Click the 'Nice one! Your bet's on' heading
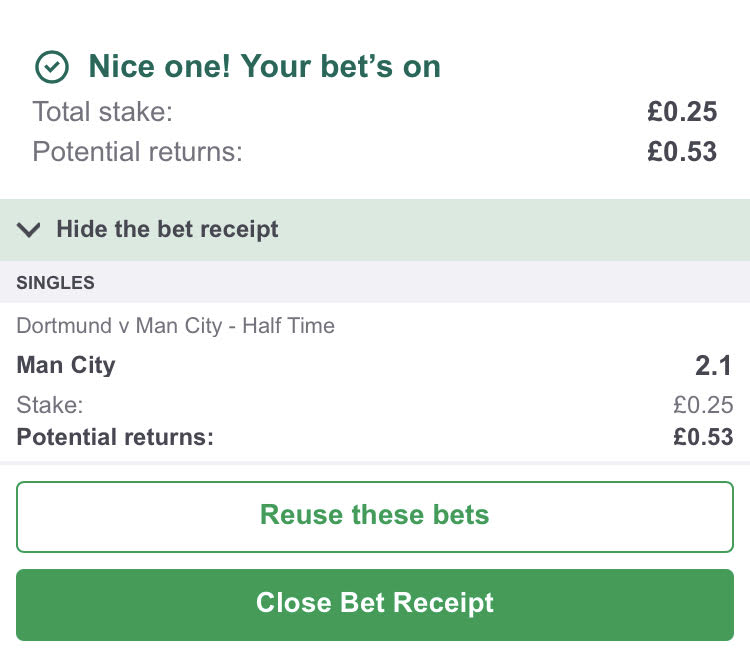This screenshot has width=750, height=668. (264, 67)
